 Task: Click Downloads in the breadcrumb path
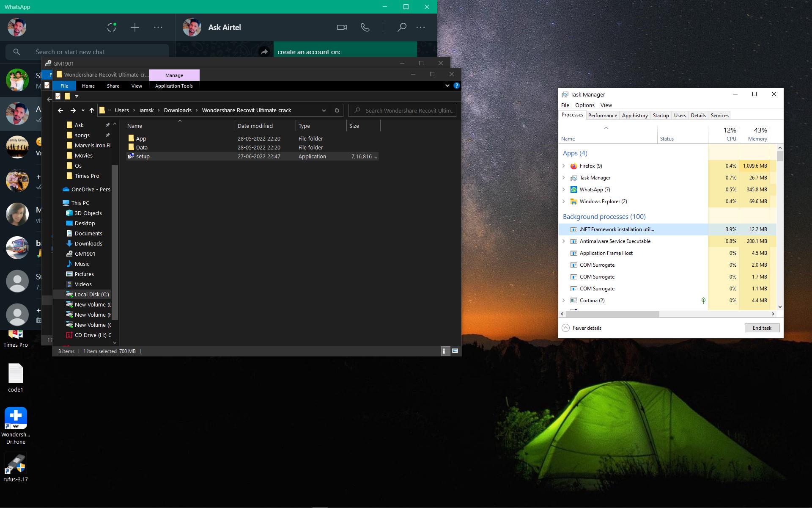tap(178, 110)
